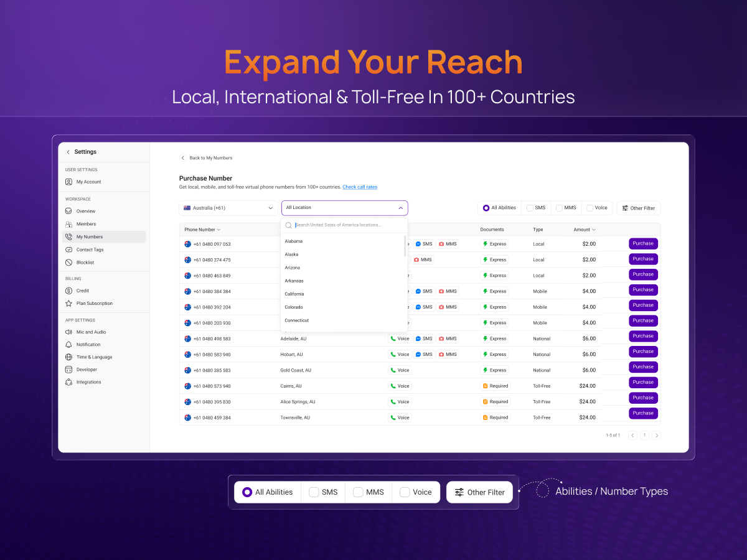Click Other Filter button in enlarged callout
This screenshot has height=560, width=747.
[x=480, y=492]
